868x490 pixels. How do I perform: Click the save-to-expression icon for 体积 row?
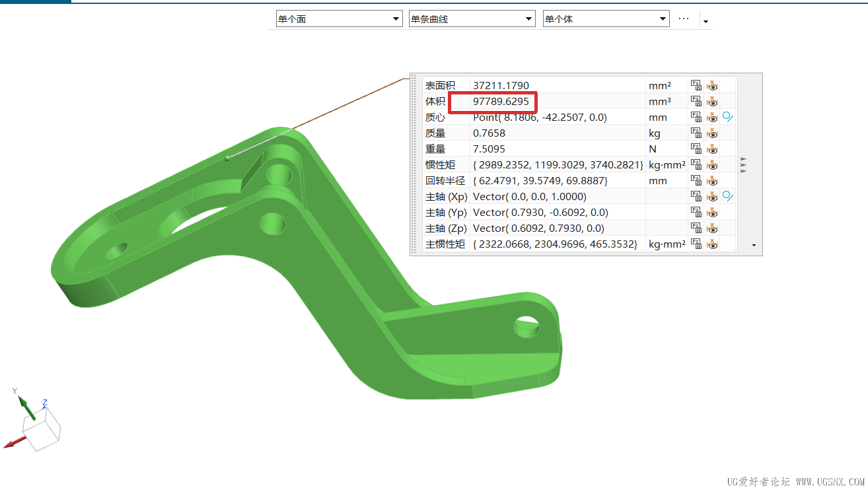click(696, 101)
